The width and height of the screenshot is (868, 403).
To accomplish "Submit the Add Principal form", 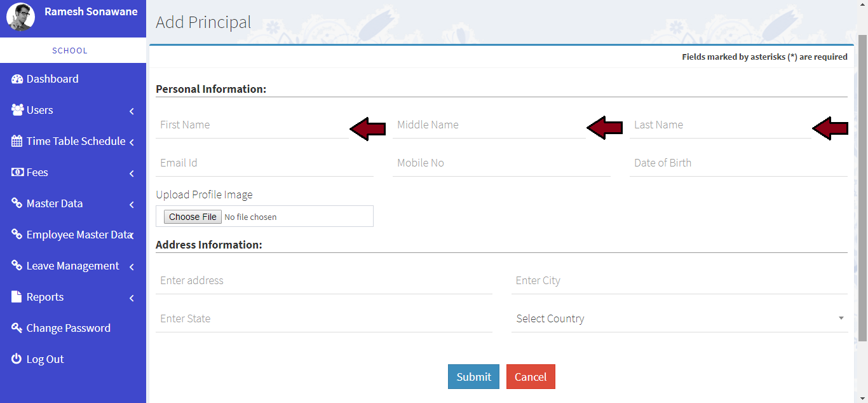I will (473, 376).
